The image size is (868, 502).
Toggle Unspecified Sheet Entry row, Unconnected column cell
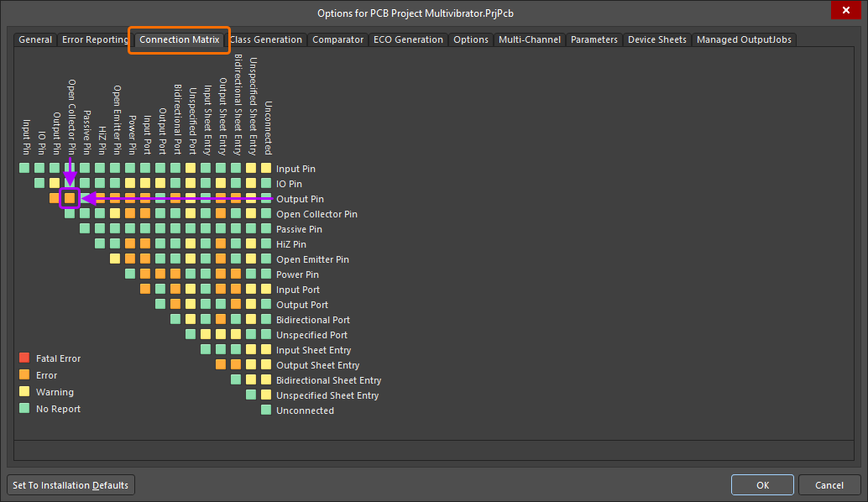tap(266, 394)
